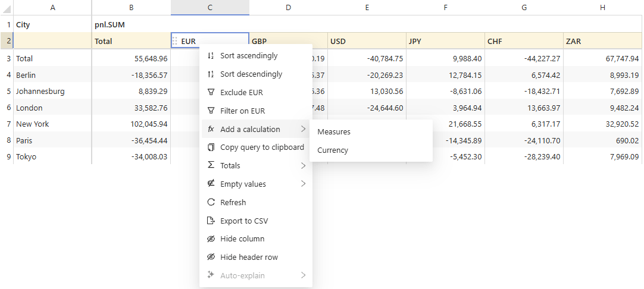644x289 pixels.
Task: Select column A header
Action: 52,7
